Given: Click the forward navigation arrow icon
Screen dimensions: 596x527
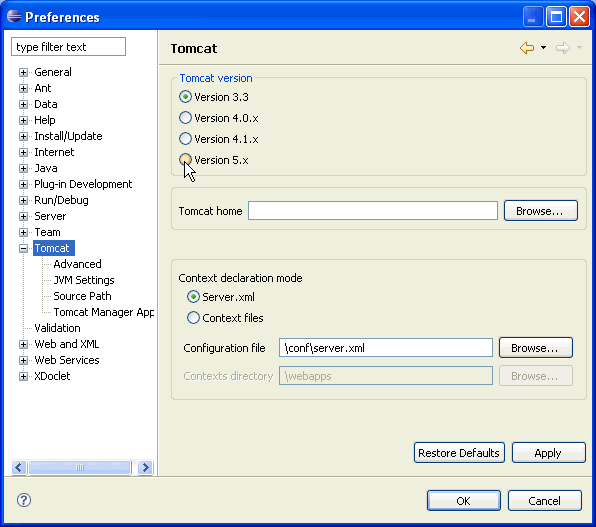Looking at the screenshot, I should coord(563,48).
